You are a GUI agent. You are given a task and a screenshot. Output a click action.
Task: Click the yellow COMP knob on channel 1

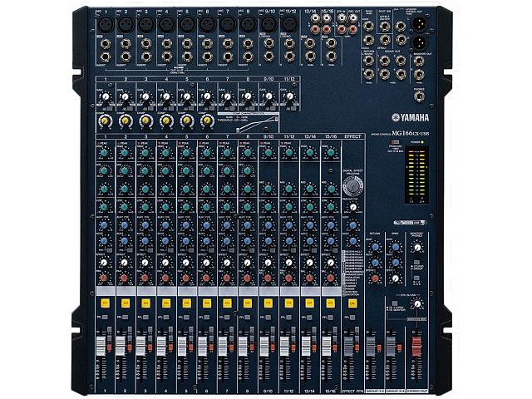click(106, 121)
